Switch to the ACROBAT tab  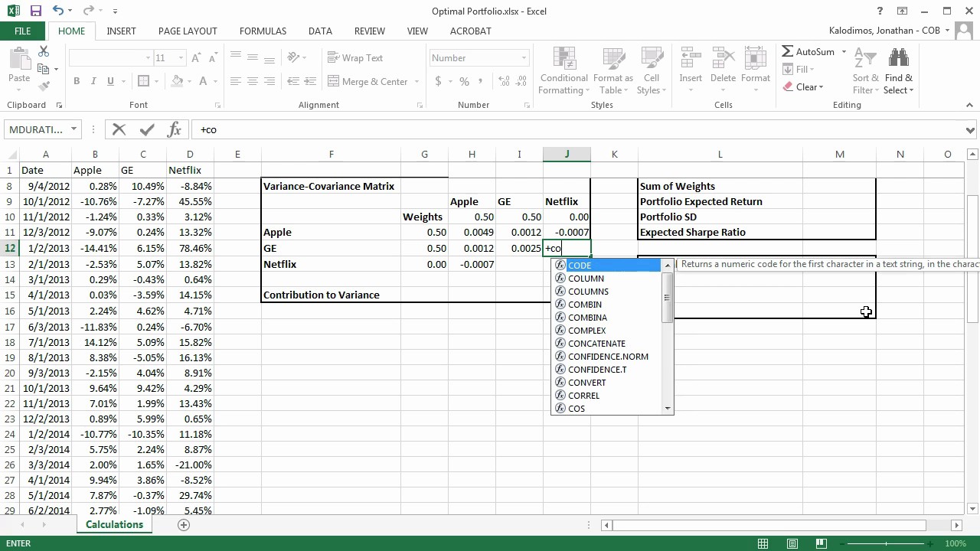470,31
